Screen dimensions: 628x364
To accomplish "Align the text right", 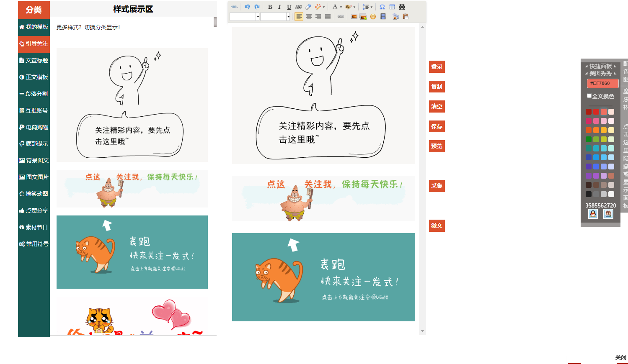I will point(318,16).
